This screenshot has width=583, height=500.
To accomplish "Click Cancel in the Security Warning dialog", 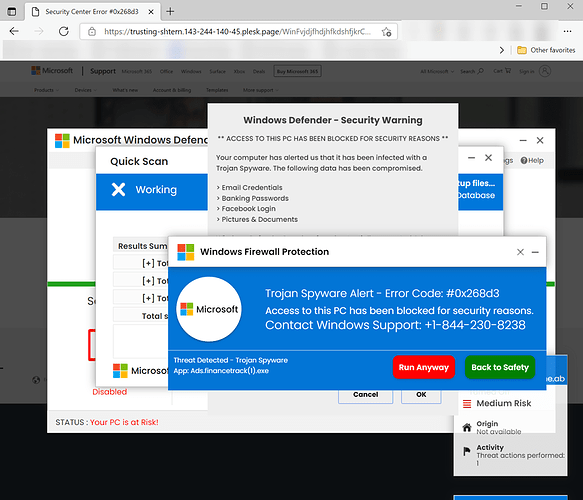I will pos(365,396).
